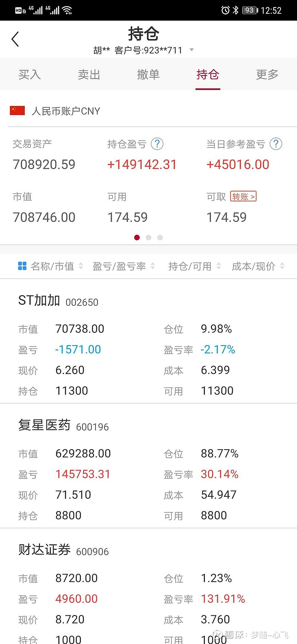This screenshot has height=644, width=297.
Task: Tap the back arrow to exit holdings
Action: pos(15,39)
